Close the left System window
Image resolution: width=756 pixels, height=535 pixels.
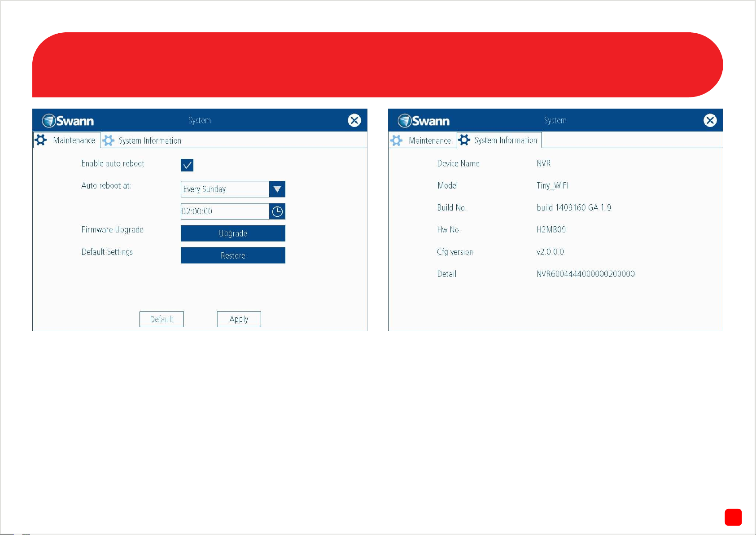pyautogui.click(x=354, y=120)
